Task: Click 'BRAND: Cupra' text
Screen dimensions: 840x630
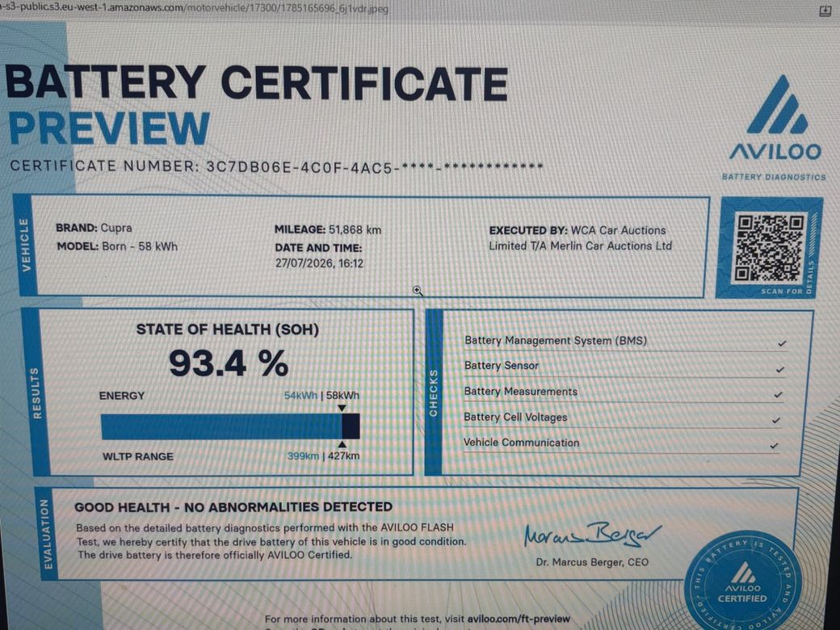Action: tap(94, 228)
